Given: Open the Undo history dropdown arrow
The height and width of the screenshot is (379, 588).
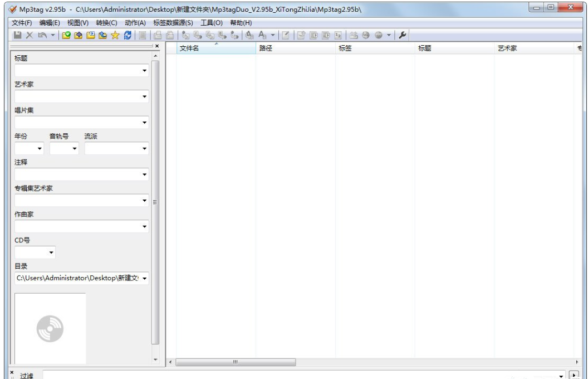Looking at the screenshot, I should (53, 35).
